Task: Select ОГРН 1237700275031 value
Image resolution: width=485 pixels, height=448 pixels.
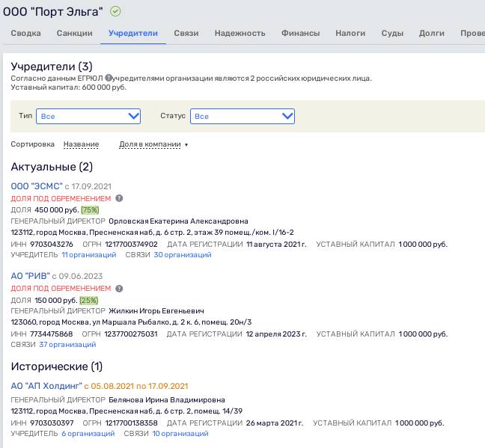Action: point(131,334)
